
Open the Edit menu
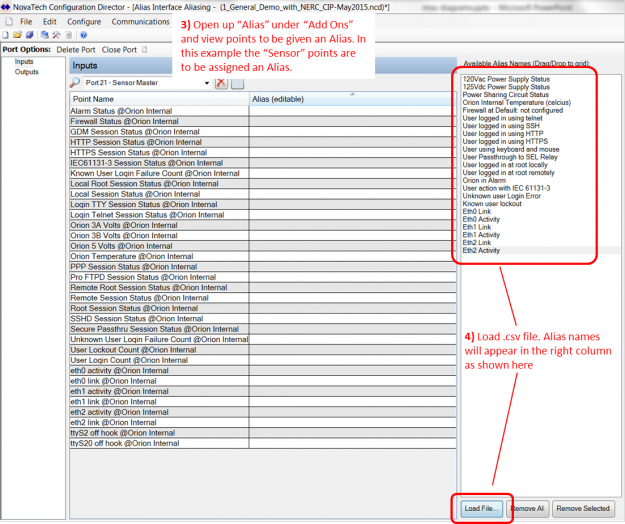coord(49,22)
